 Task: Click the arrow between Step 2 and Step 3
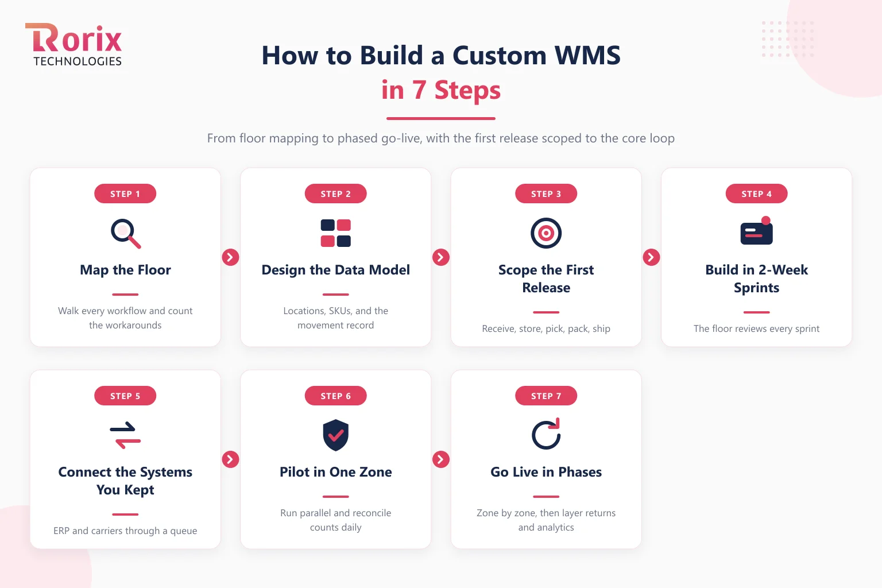click(x=441, y=257)
